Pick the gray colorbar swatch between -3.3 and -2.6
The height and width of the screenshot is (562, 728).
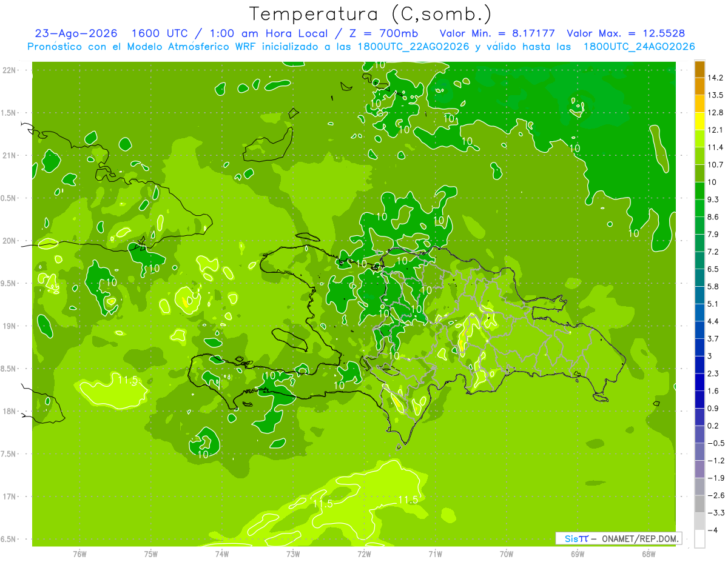click(x=699, y=504)
